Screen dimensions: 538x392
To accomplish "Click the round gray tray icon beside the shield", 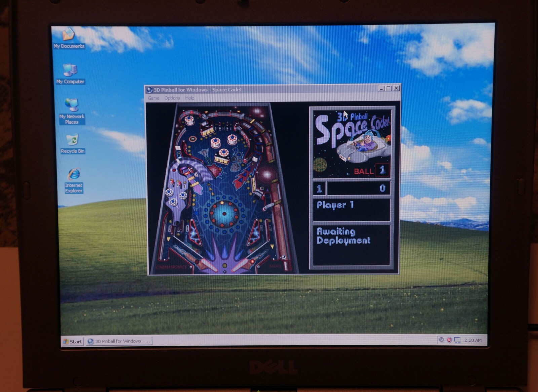I will pyautogui.click(x=441, y=340).
